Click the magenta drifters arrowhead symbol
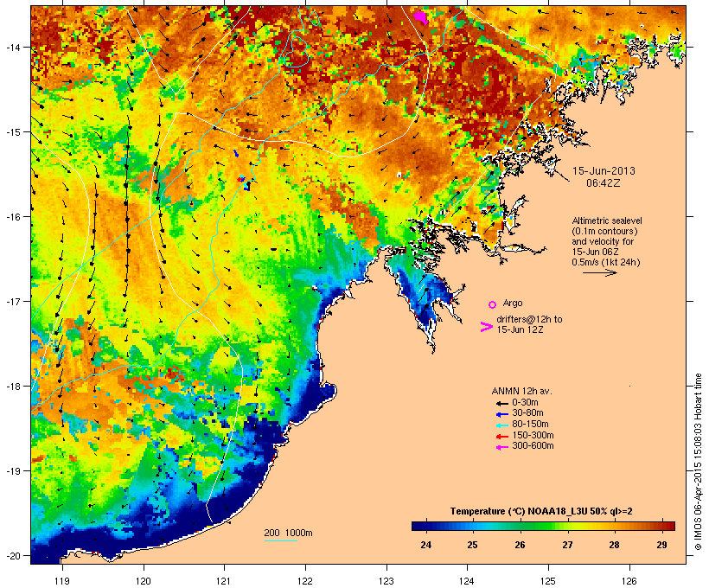709x588 pixels. [x=487, y=327]
